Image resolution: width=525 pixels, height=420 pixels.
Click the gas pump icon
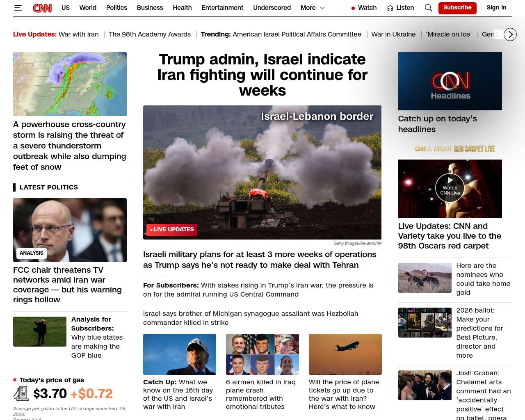(21, 393)
